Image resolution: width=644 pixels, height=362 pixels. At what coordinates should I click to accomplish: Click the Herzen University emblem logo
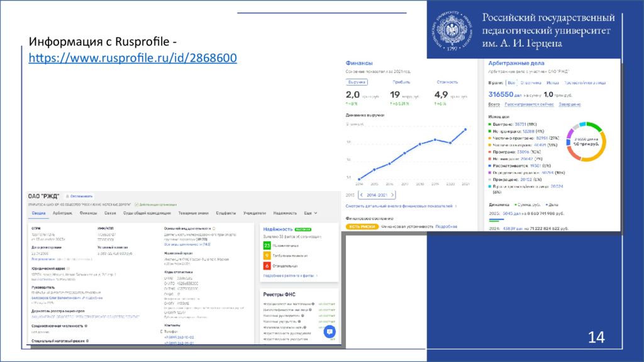[x=452, y=31]
